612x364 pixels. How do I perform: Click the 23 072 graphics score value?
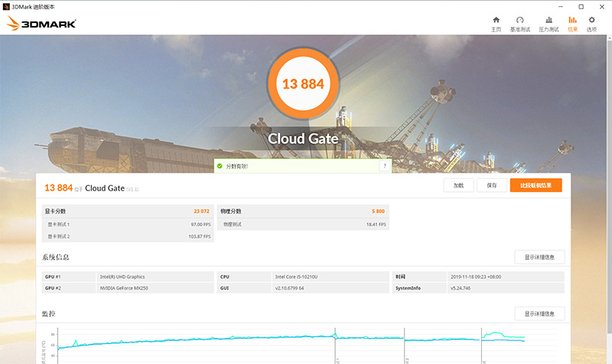tap(201, 211)
